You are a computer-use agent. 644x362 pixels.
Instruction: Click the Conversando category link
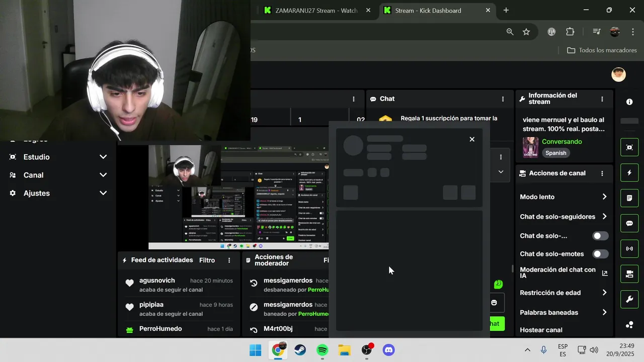[x=562, y=142]
